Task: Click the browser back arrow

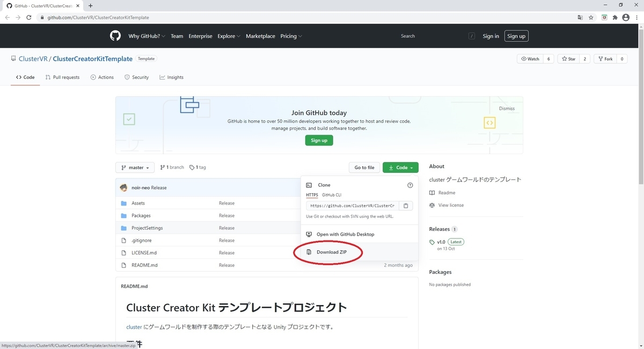Action: coord(8,17)
